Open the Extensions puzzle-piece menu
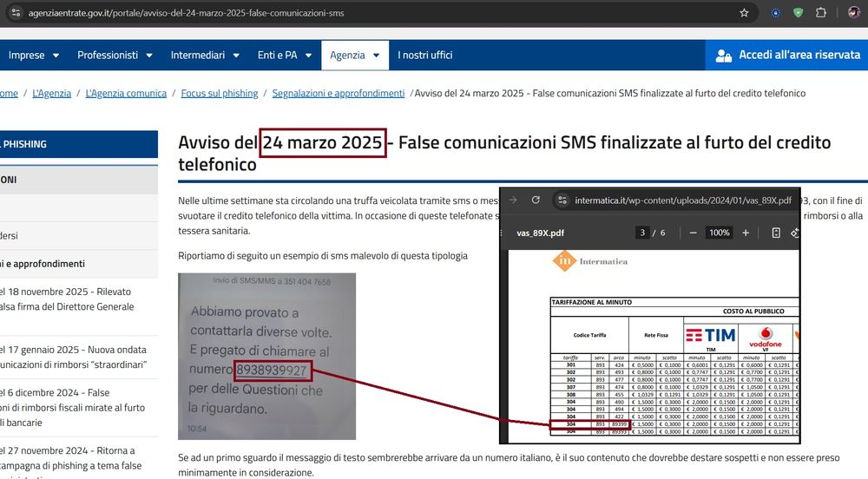Screen dimensions: 868x479 click(820, 13)
